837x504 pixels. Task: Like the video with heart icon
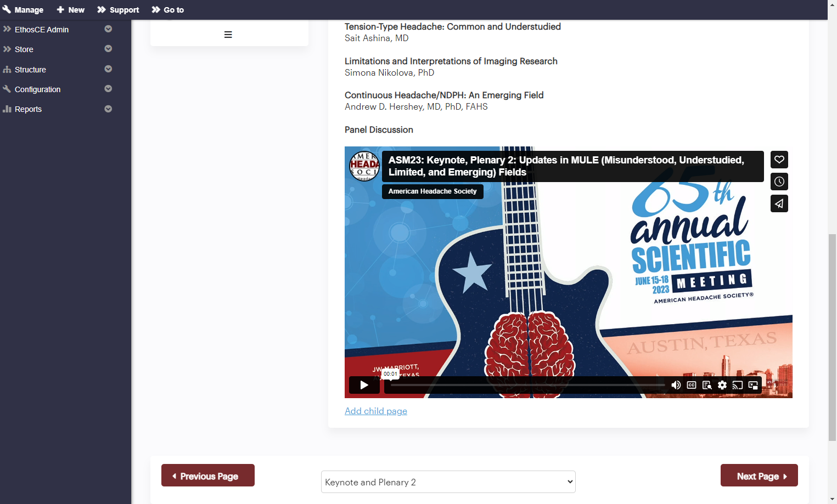click(x=779, y=160)
